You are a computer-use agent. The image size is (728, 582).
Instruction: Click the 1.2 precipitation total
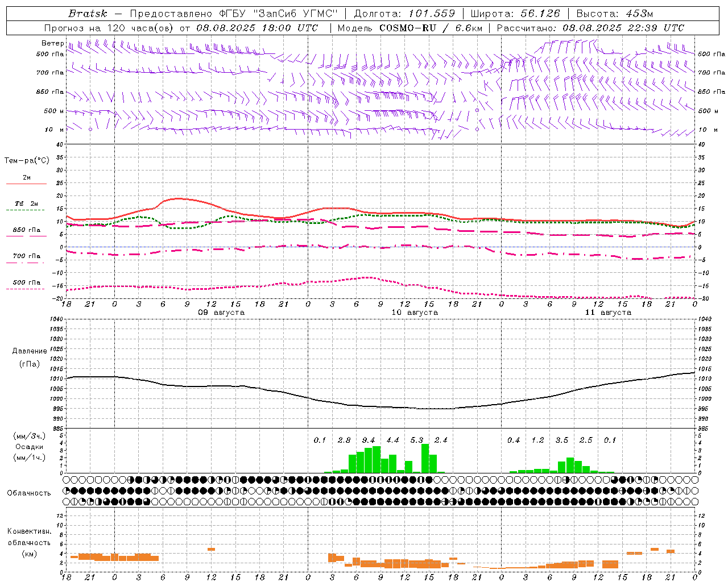tap(537, 440)
